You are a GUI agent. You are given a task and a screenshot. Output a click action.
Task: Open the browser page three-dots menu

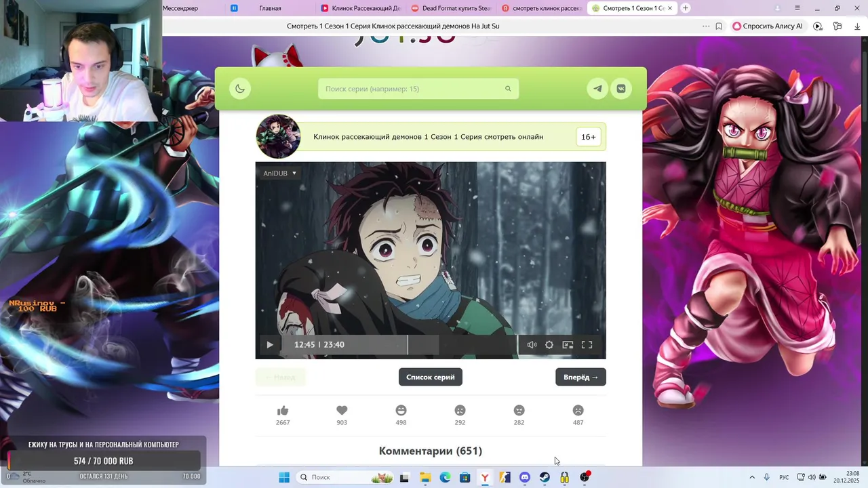[x=706, y=26]
